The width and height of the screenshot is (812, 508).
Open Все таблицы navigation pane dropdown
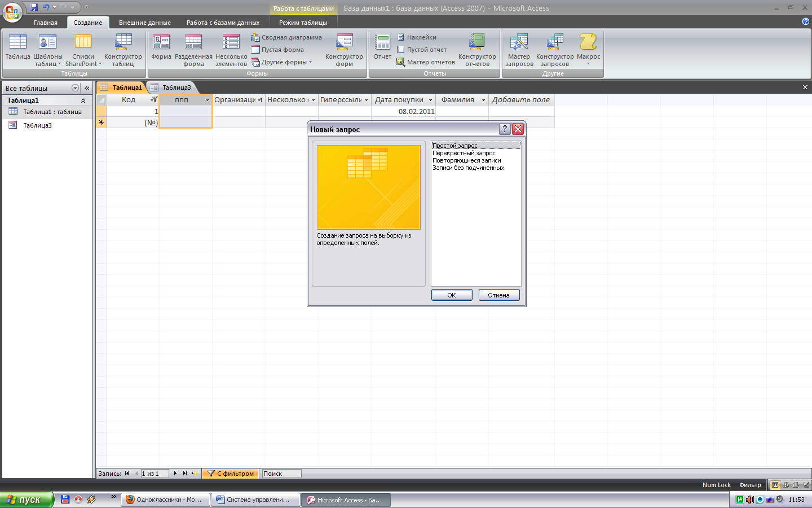tap(76, 88)
